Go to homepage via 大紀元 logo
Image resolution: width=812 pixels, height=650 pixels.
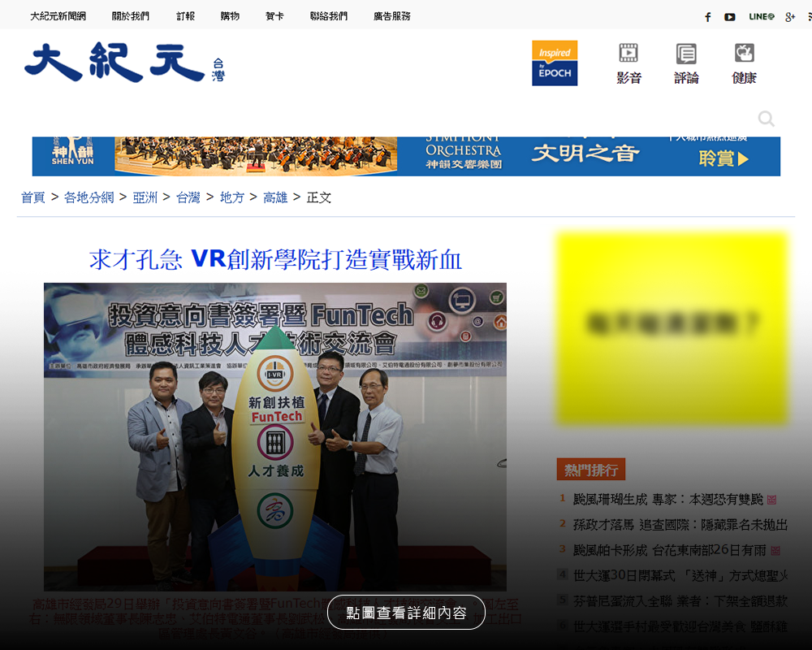(x=114, y=62)
